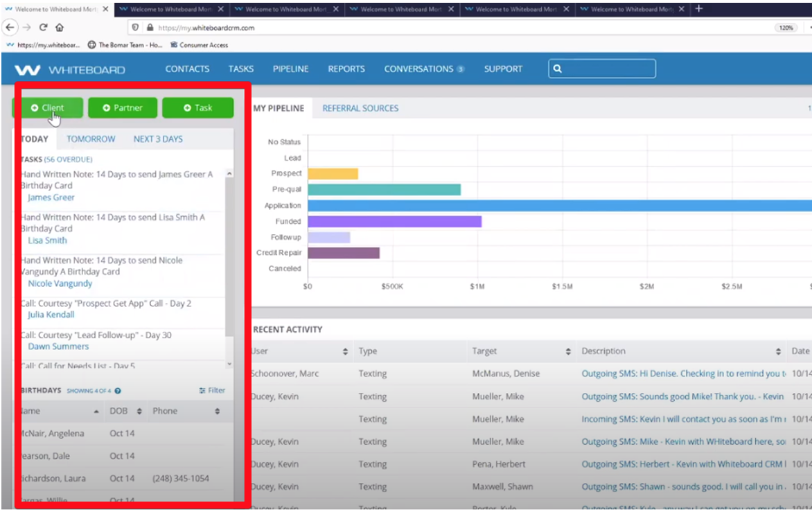The image size is (812, 510).
Task: Reset zoom via the 120% badge
Action: point(786,28)
